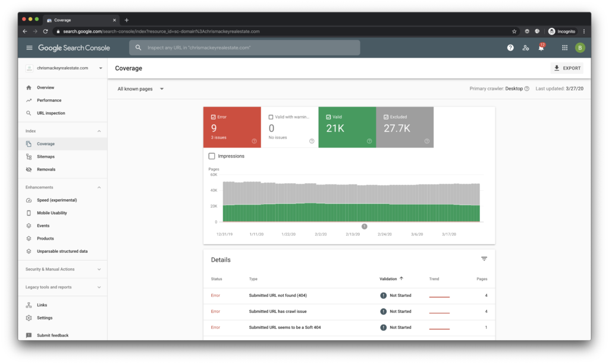Click the Incognito profile indicator

tap(561, 32)
